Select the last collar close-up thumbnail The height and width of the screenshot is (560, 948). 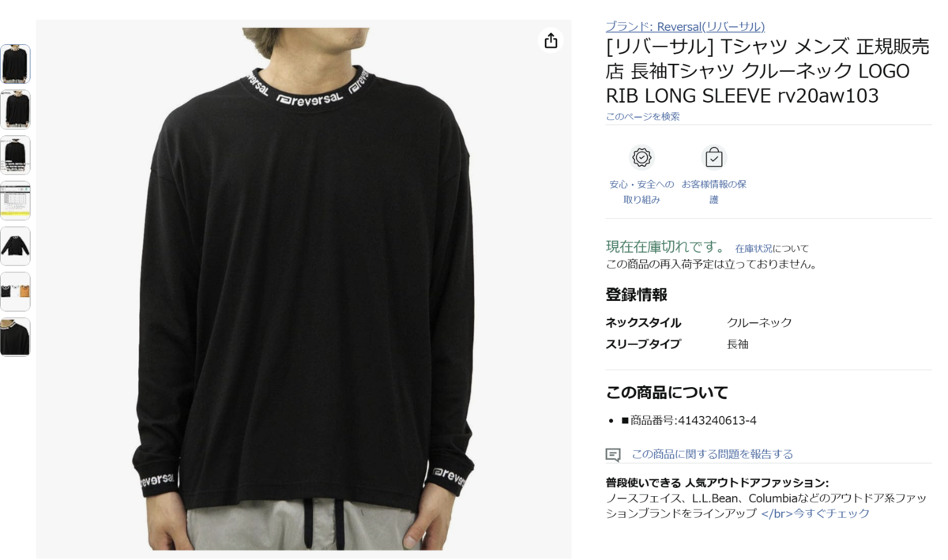(x=15, y=337)
